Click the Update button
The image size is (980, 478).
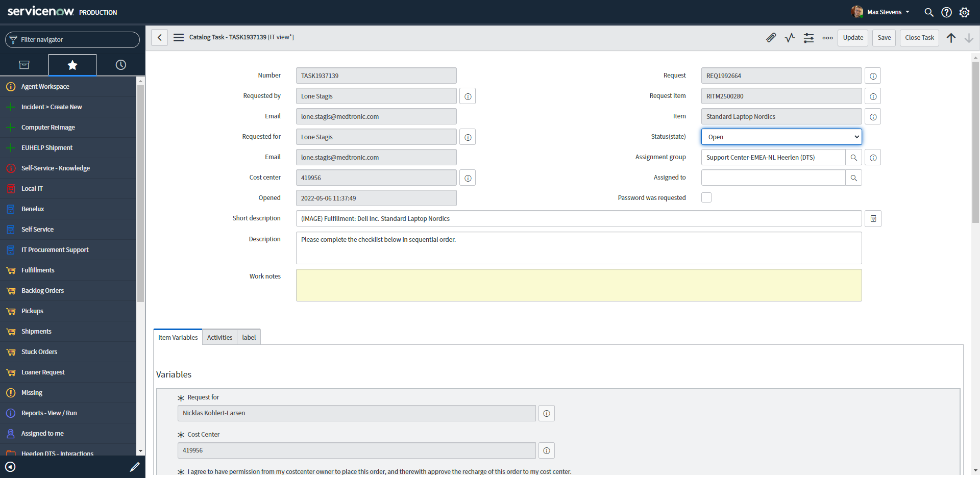click(x=852, y=38)
